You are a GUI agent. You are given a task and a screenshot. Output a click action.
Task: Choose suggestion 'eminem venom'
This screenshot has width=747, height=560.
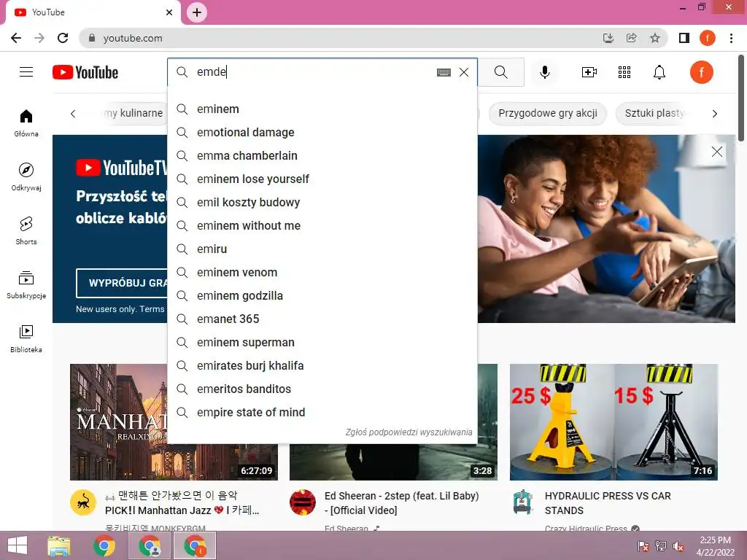pos(322,273)
